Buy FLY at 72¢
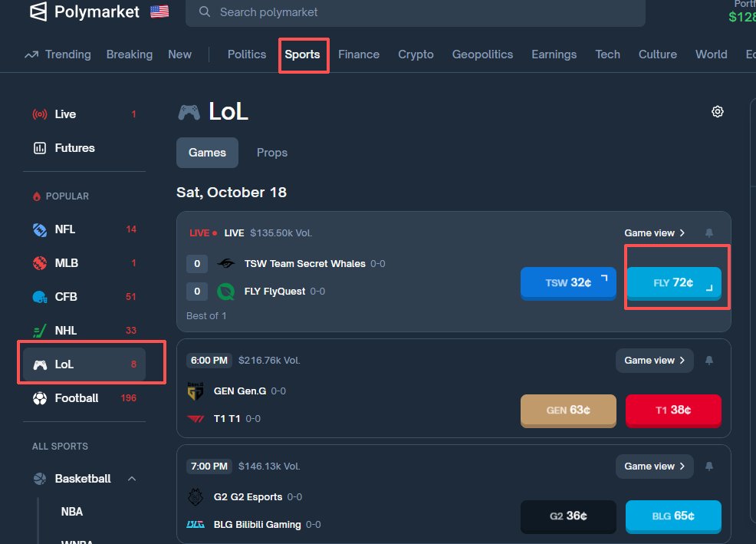 coord(673,283)
